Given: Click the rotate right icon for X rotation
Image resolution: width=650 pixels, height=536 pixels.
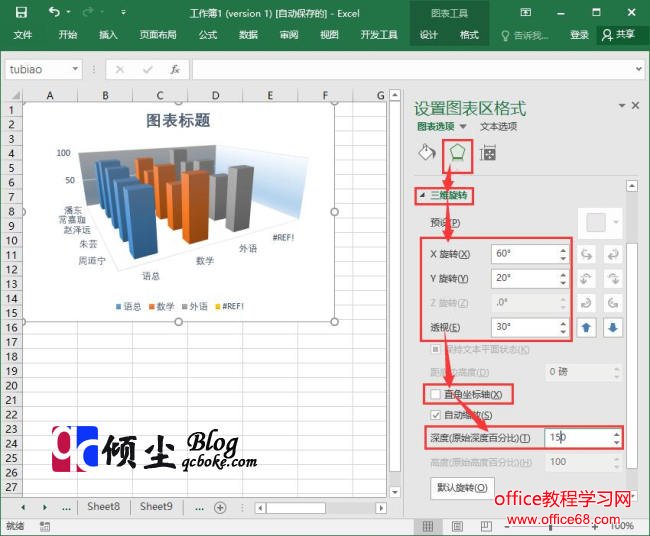Looking at the screenshot, I should 613,254.
